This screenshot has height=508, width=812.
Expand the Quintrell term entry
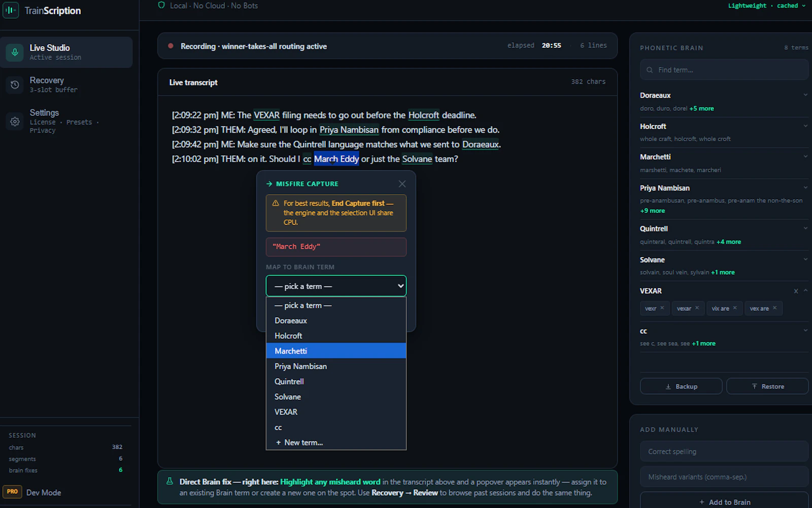coord(805,228)
